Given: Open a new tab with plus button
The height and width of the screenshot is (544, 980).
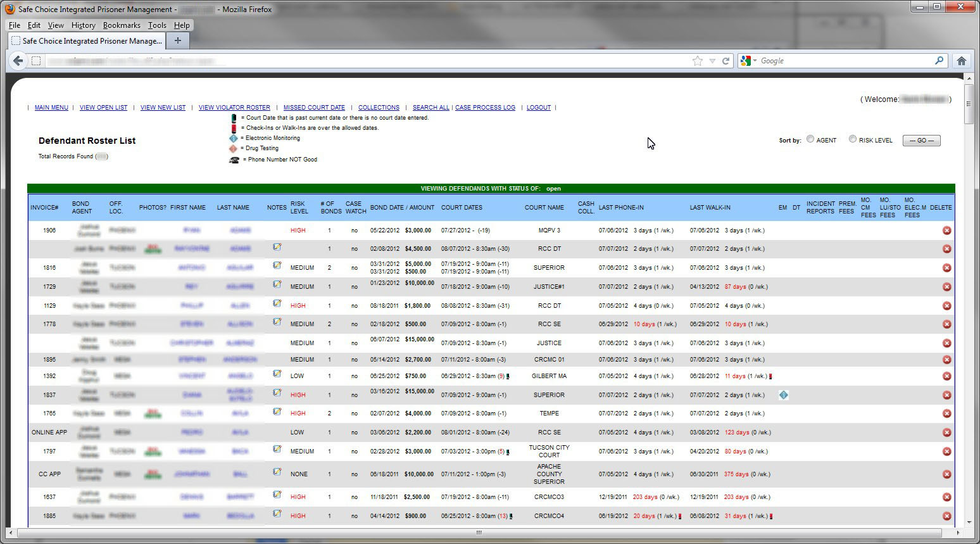Looking at the screenshot, I should point(178,41).
